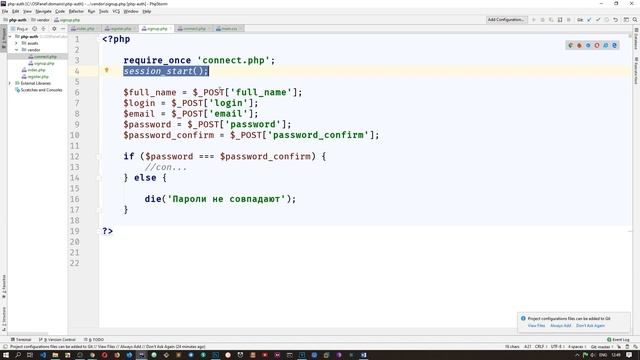Open the View menu
This screenshot has width=640, height=360.
pos(27,11)
